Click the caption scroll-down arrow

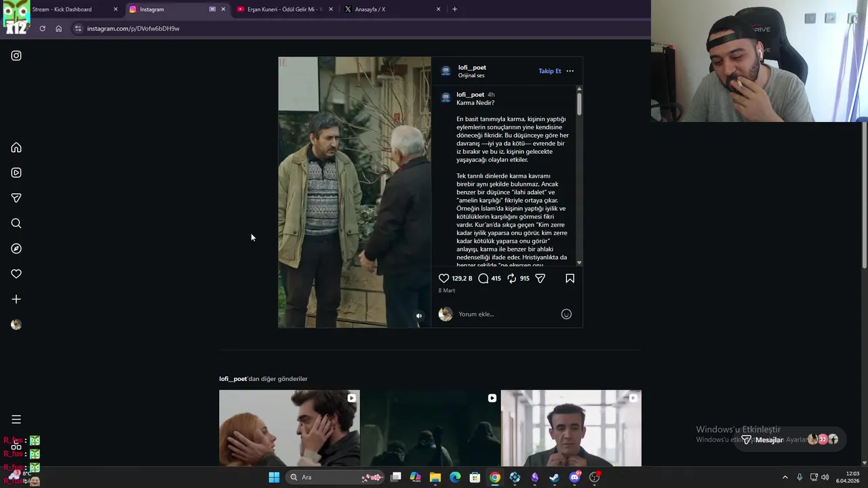pos(579,263)
